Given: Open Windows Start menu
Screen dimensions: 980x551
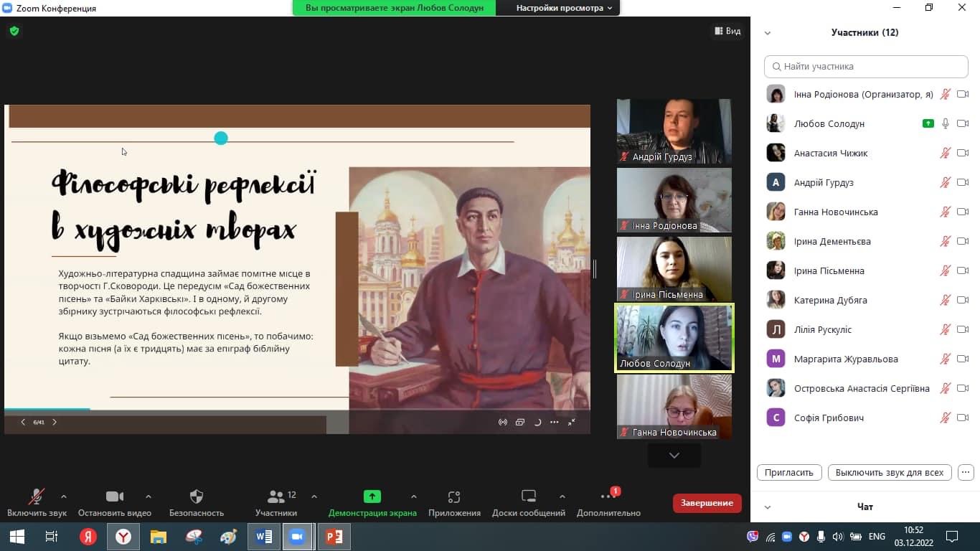Looking at the screenshot, I should 17,537.
